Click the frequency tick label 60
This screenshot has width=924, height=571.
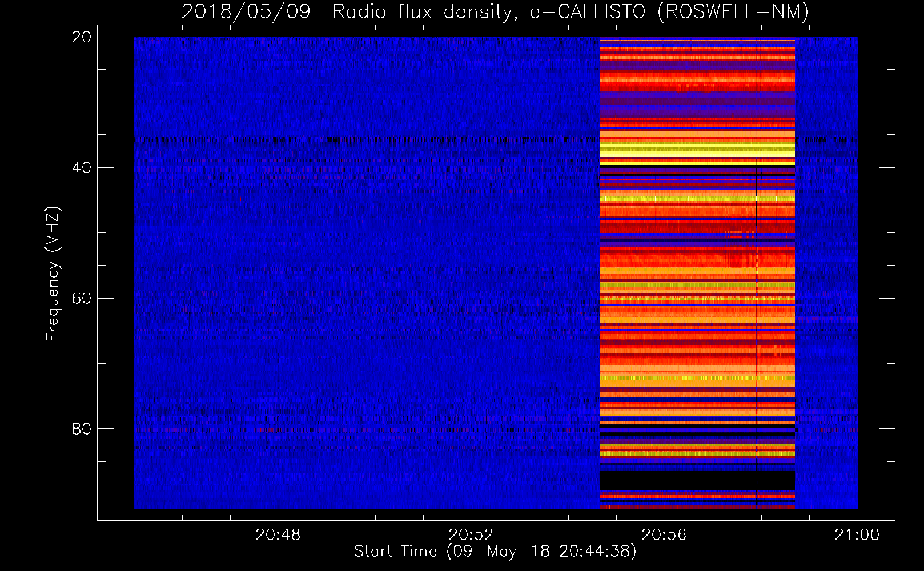tap(82, 298)
